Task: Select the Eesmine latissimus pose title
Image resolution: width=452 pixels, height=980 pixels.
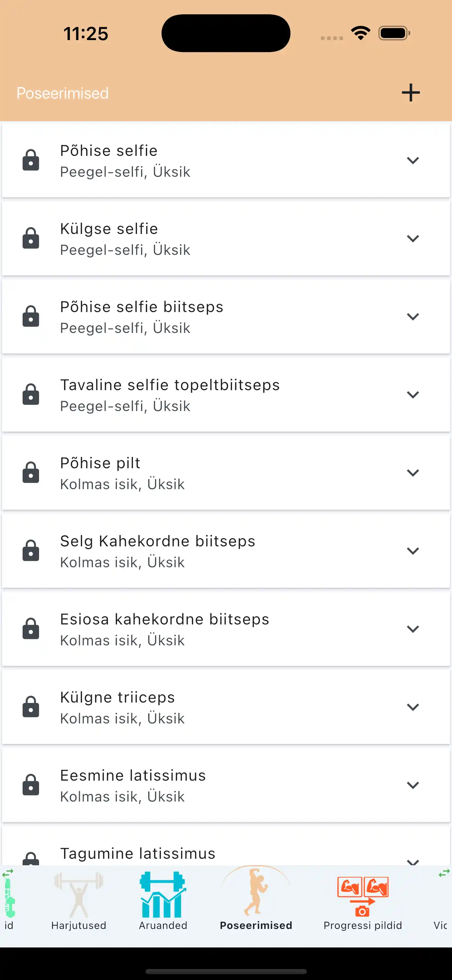Action: [133, 775]
